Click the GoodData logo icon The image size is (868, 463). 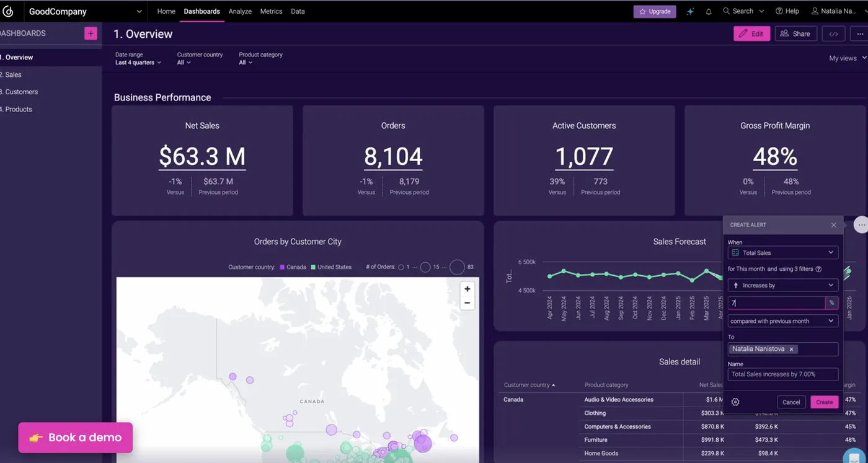[8, 11]
